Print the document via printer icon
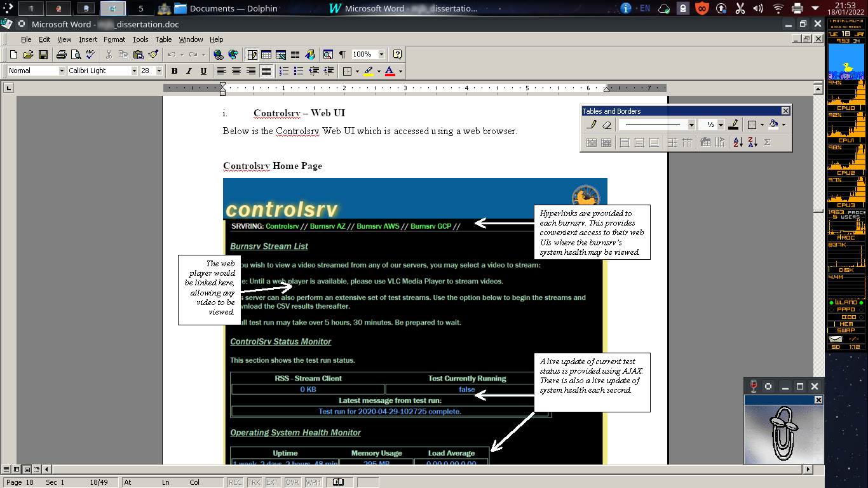Screen dimensions: 868x488 click(62, 55)
